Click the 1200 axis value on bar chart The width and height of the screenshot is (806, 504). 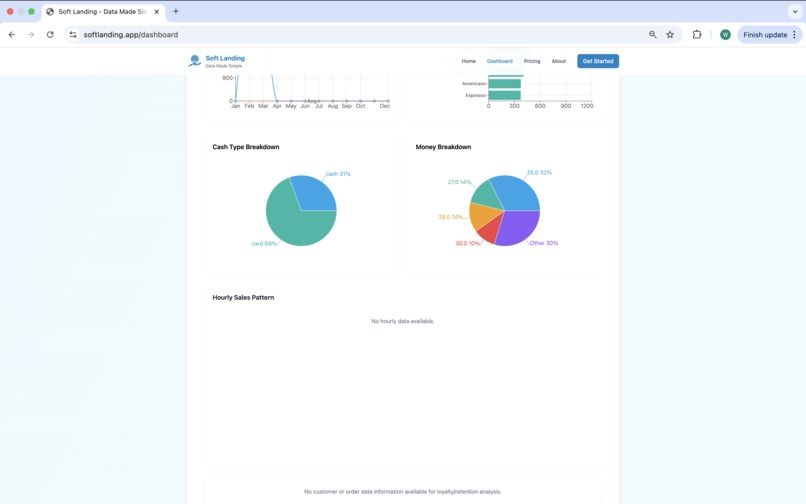pos(587,106)
